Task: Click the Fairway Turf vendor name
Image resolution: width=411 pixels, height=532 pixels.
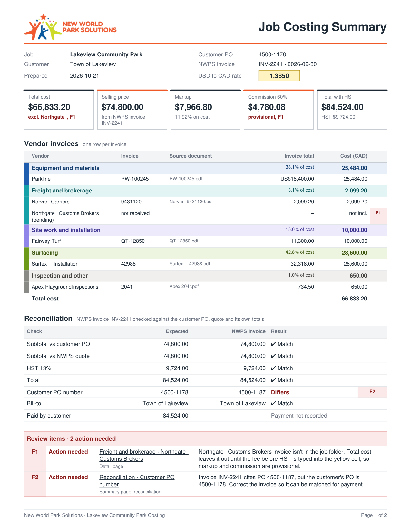Action: (x=46, y=241)
